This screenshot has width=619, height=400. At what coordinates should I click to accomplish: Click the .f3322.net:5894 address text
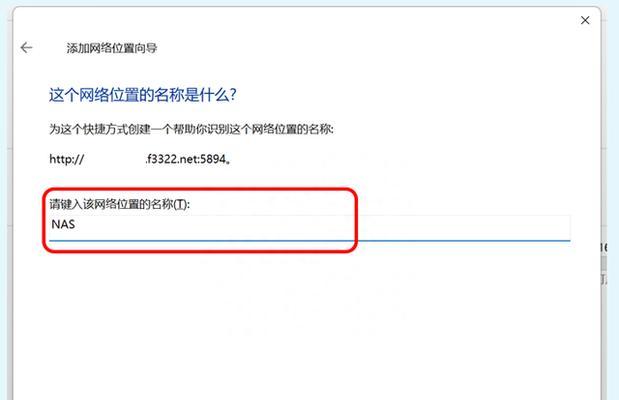[186, 159]
